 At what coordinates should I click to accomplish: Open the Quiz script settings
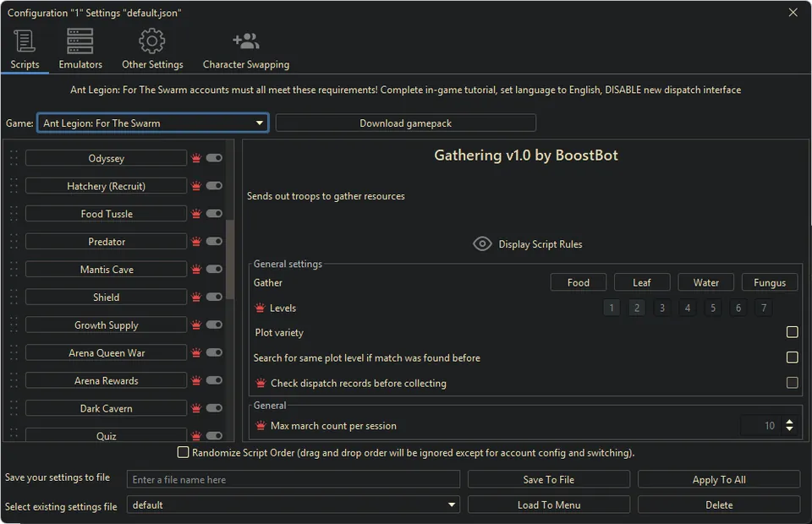tap(107, 435)
